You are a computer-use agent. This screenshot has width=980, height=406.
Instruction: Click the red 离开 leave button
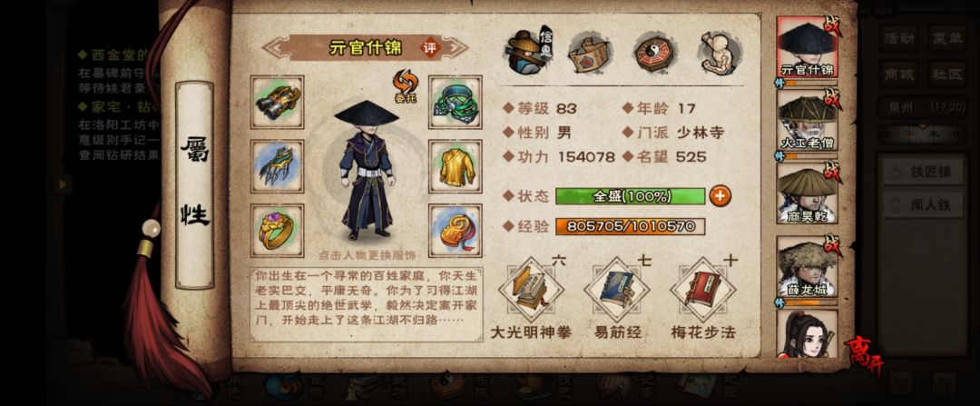tap(866, 357)
